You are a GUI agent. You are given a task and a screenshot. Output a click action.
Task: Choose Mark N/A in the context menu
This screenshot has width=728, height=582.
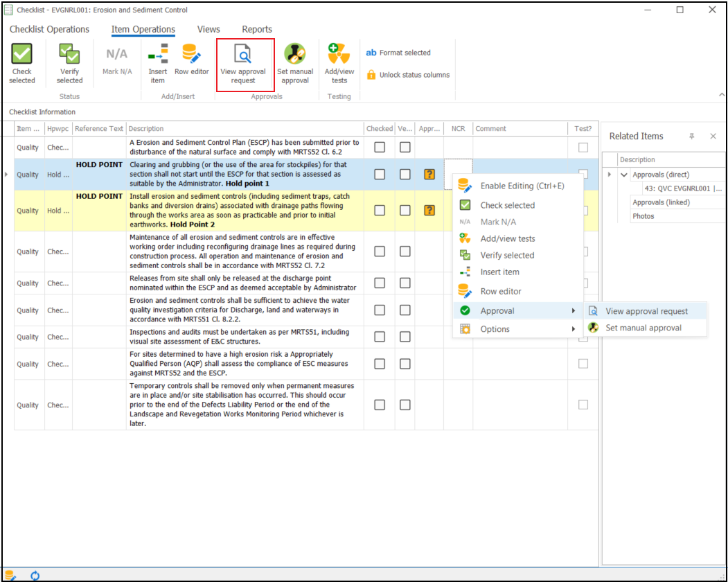(x=517, y=222)
